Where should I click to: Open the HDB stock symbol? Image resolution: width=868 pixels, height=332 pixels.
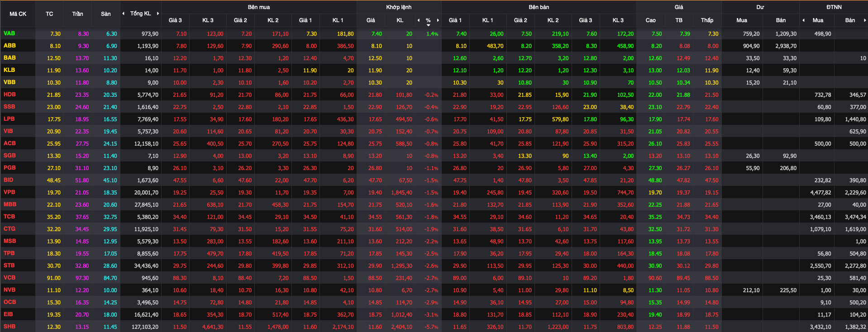point(10,95)
